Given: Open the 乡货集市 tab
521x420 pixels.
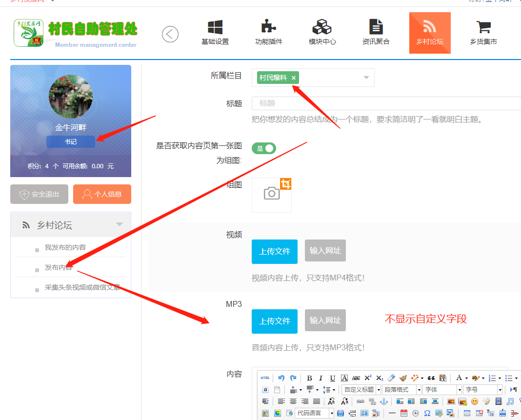Looking at the screenshot, I should point(483,33).
